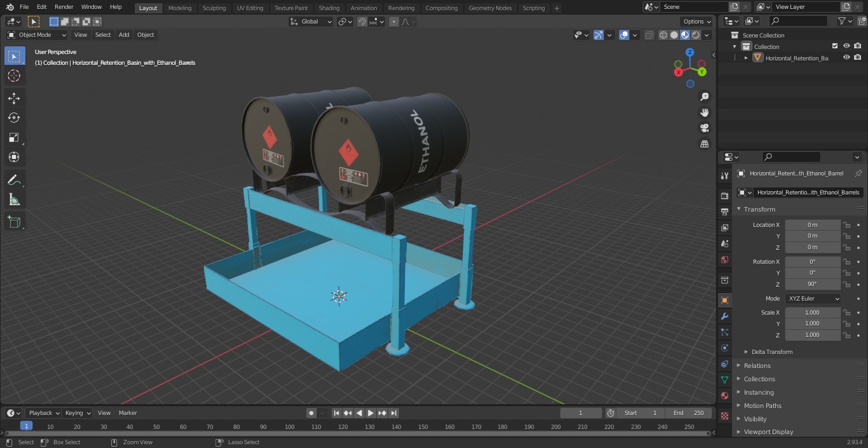The height and width of the screenshot is (448, 868).
Task: Open the Keying popover
Action: coord(78,413)
